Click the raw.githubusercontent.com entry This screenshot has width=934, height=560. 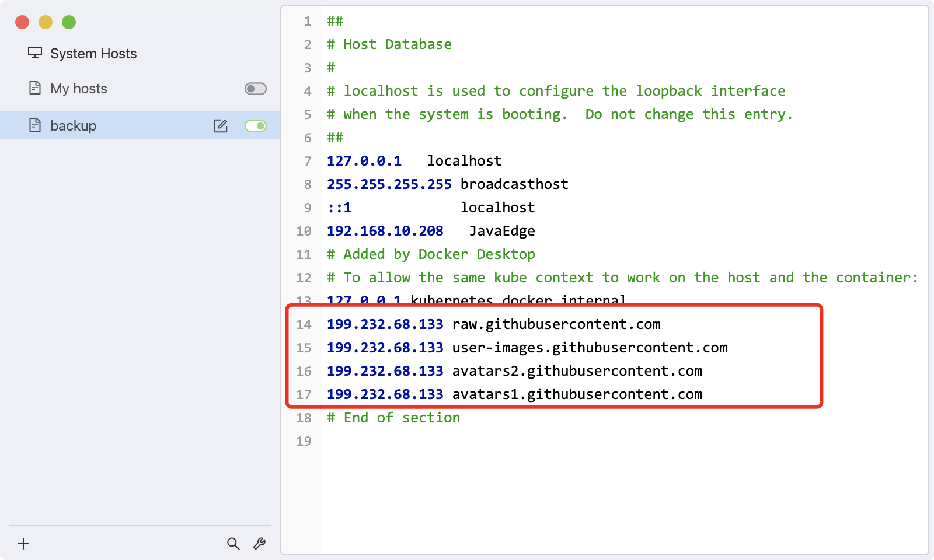[x=556, y=324]
